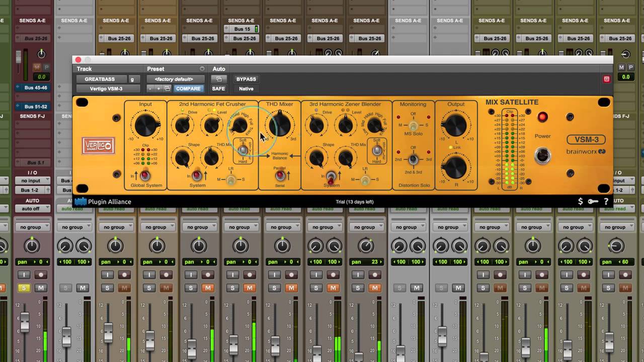Click the 2nd Harmonic Fet Crusher Level knob
Viewport: 644px width, 362px height.
point(211,125)
